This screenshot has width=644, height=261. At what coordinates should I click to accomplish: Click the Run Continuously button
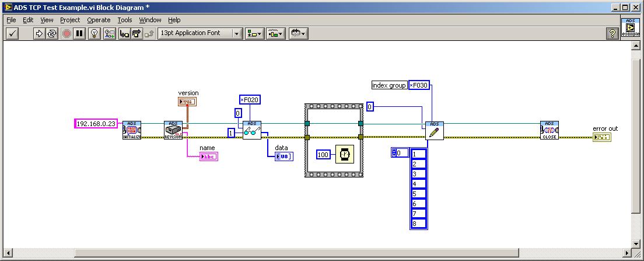coord(51,33)
